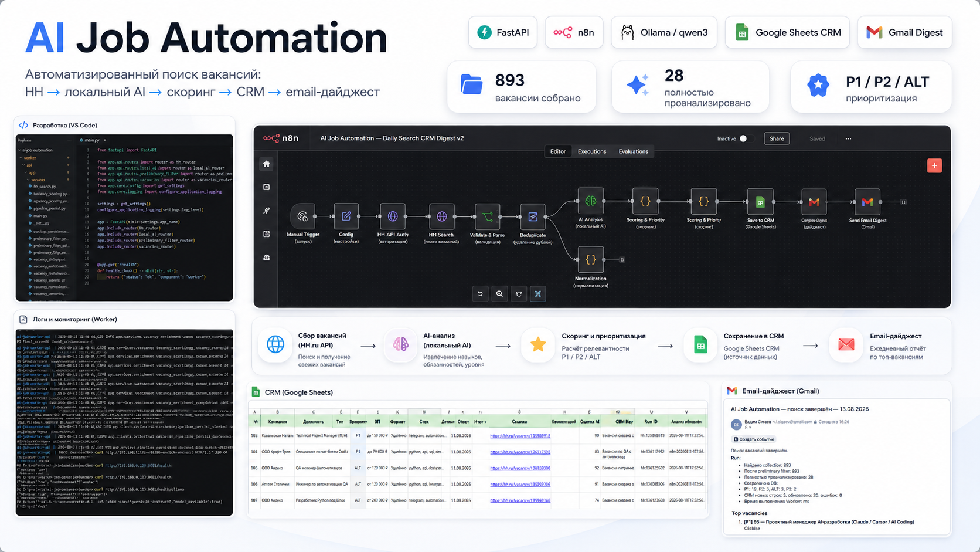Click the sparkle icon beside 28
This screenshot has width=980, height=552.
(x=638, y=85)
